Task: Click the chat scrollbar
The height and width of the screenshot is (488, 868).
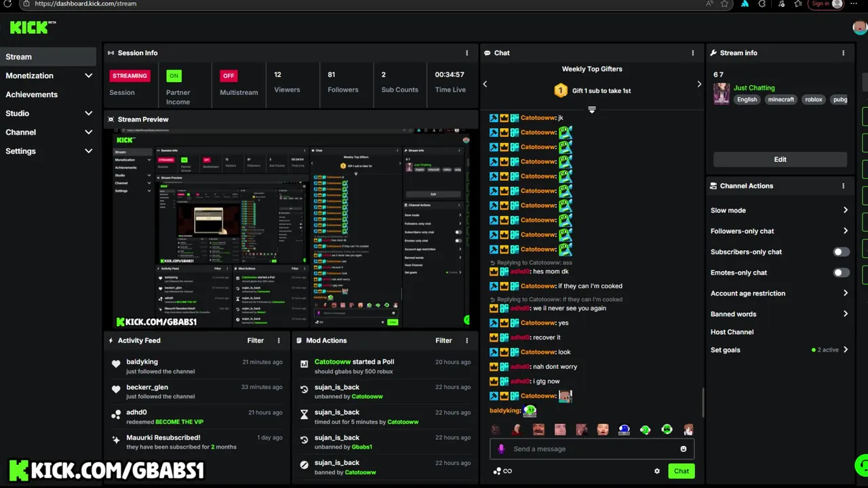Action: pos(703,403)
